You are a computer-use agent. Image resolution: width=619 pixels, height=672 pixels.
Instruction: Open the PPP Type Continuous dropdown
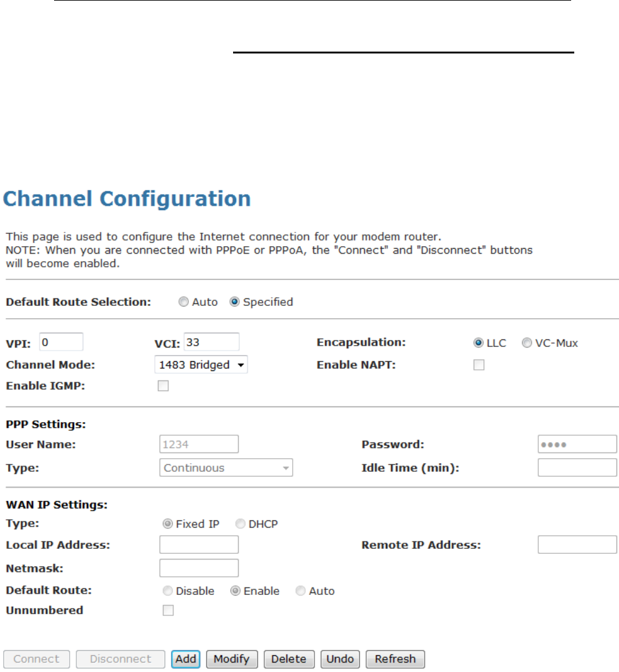[x=226, y=467]
